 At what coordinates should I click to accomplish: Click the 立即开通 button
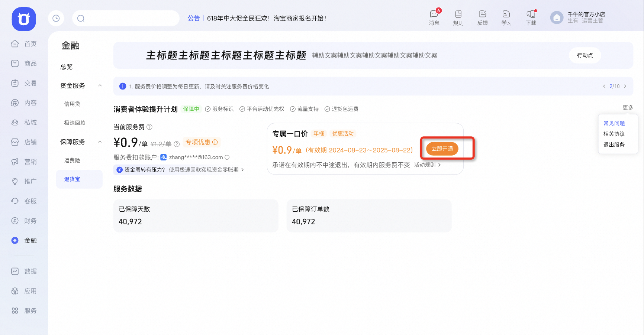tap(442, 149)
